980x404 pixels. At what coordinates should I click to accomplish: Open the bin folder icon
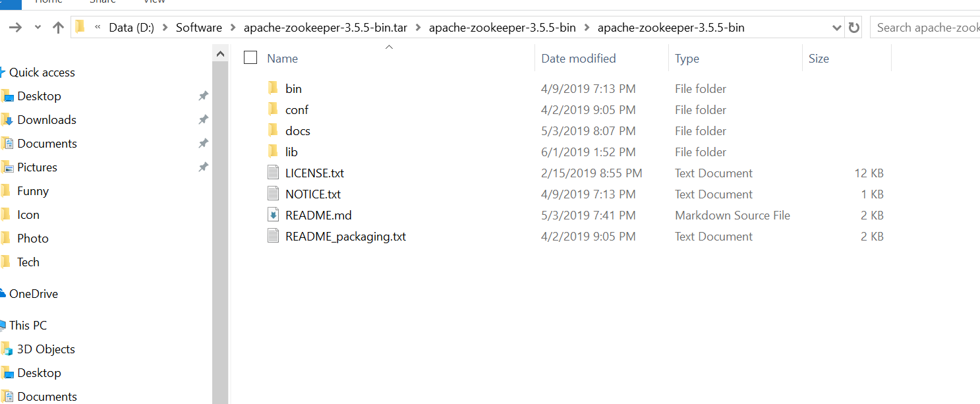click(x=274, y=88)
